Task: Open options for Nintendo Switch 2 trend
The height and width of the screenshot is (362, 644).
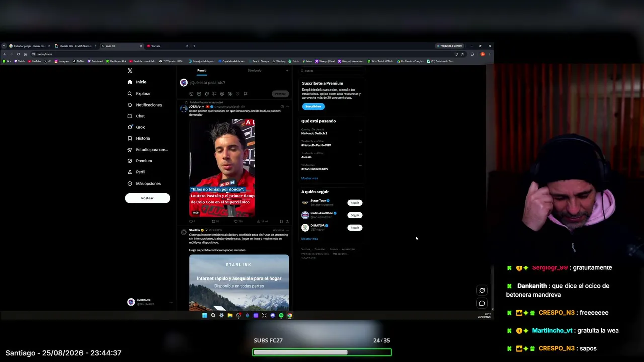Action: point(360,130)
